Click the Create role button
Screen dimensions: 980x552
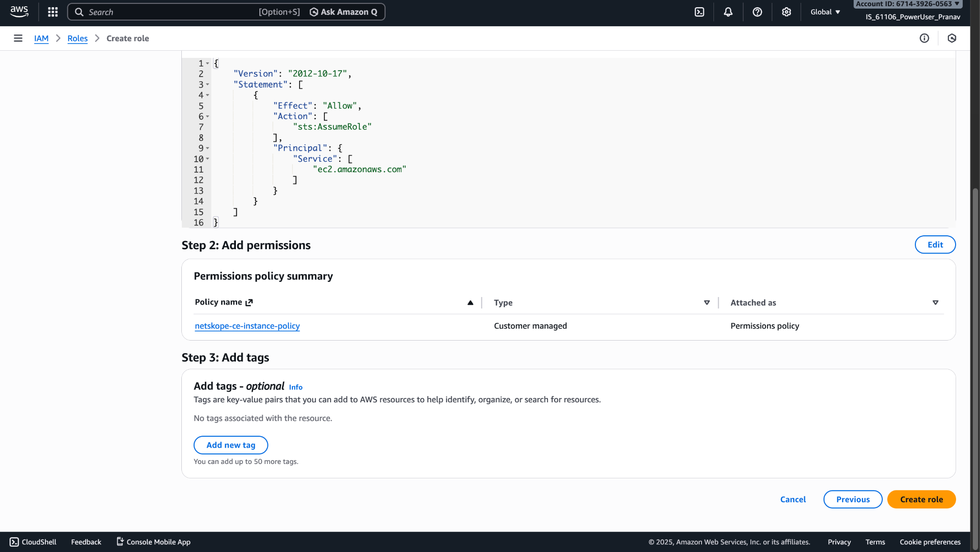coord(921,499)
